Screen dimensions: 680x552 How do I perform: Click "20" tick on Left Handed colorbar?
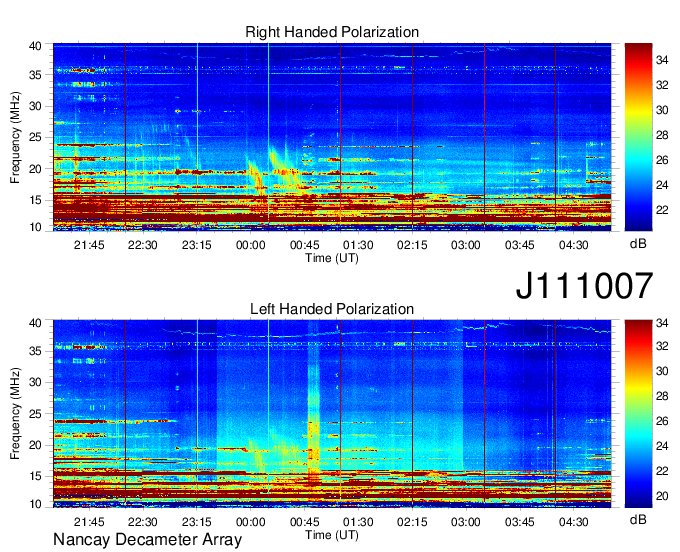pos(662,496)
